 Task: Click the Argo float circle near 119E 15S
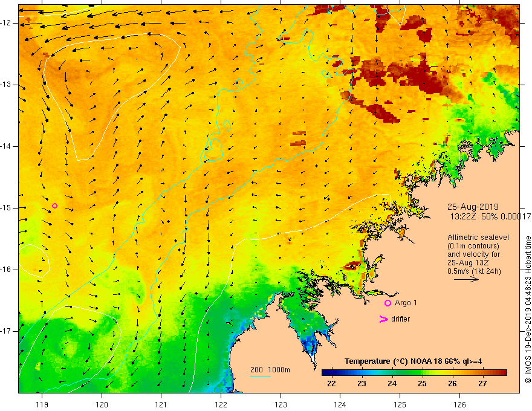(x=54, y=206)
